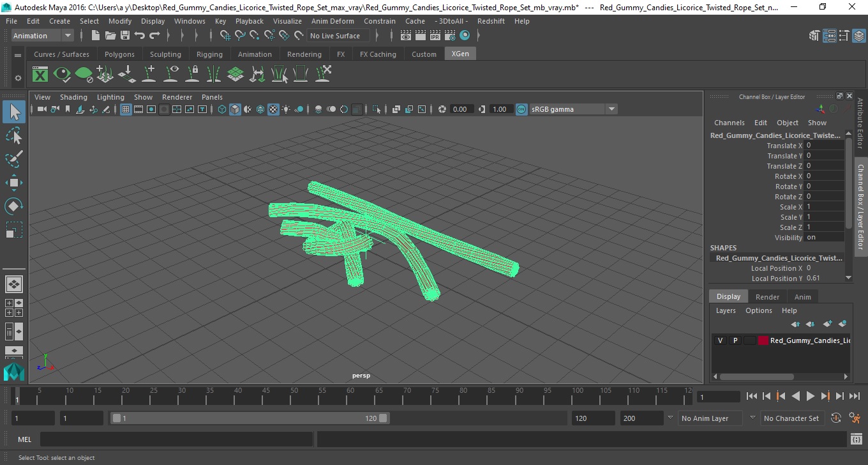Switch to the FX Caching shelf tab
The image size is (868, 465).
pos(378,54)
